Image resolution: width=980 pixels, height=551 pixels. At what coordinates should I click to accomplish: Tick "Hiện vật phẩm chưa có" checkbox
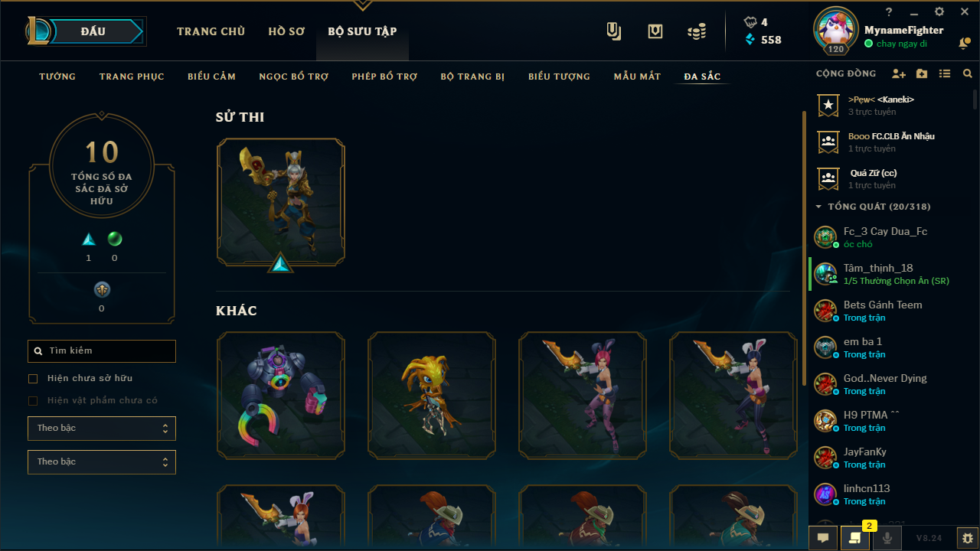(33, 401)
